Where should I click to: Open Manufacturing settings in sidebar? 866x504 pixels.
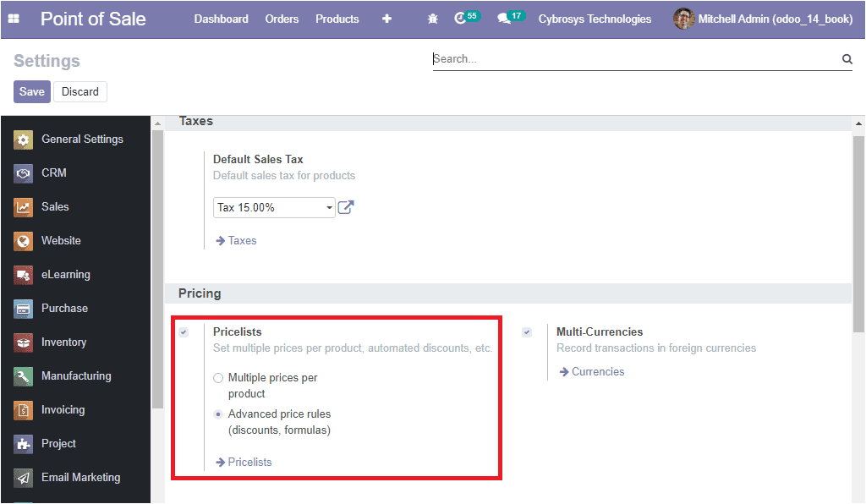click(75, 376)
